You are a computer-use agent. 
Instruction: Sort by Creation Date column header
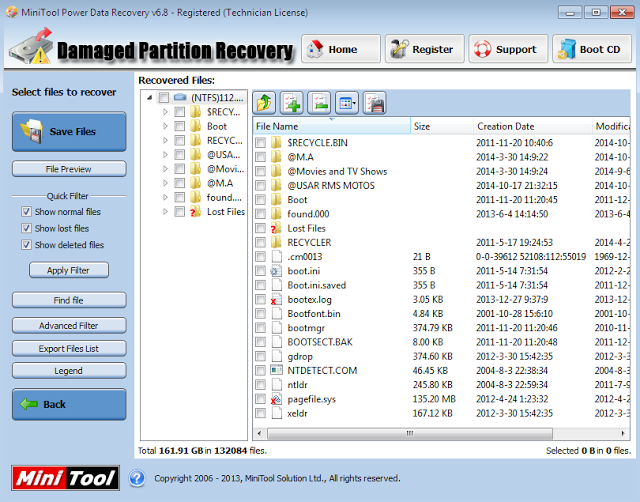pos(532,127)
